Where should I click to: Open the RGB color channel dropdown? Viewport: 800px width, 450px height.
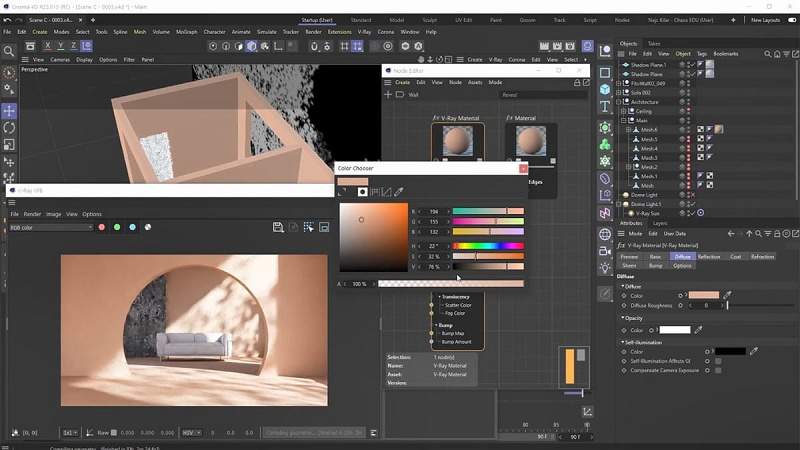tap(50, 227)
